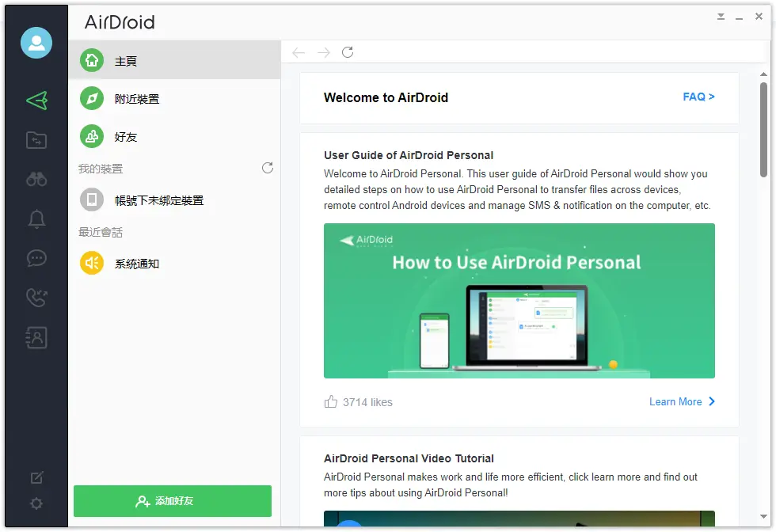This screenshot has width=776, height=532.
Task: Go back with the left arrow
Action: (299, 52)
